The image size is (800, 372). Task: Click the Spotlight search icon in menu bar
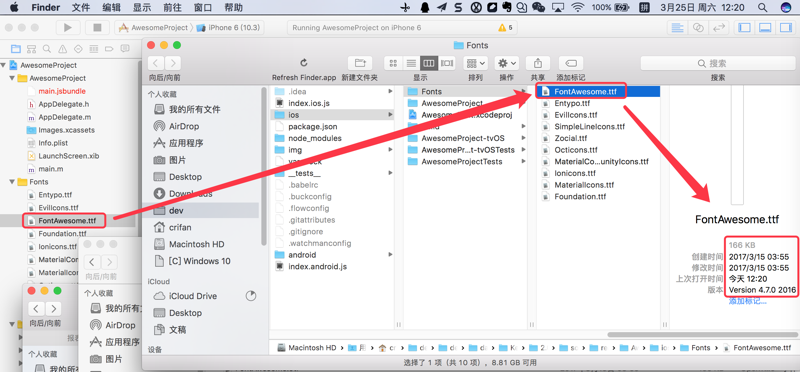[x=762, y=7]
